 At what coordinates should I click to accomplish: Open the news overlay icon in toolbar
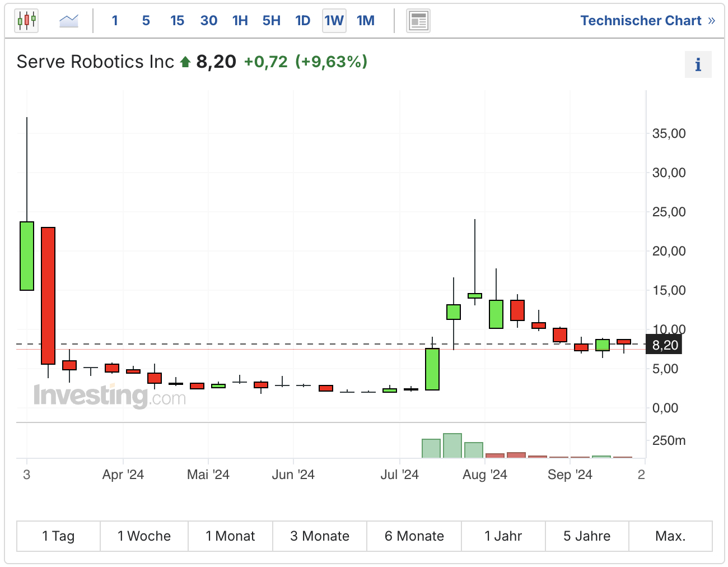(418, 21)
